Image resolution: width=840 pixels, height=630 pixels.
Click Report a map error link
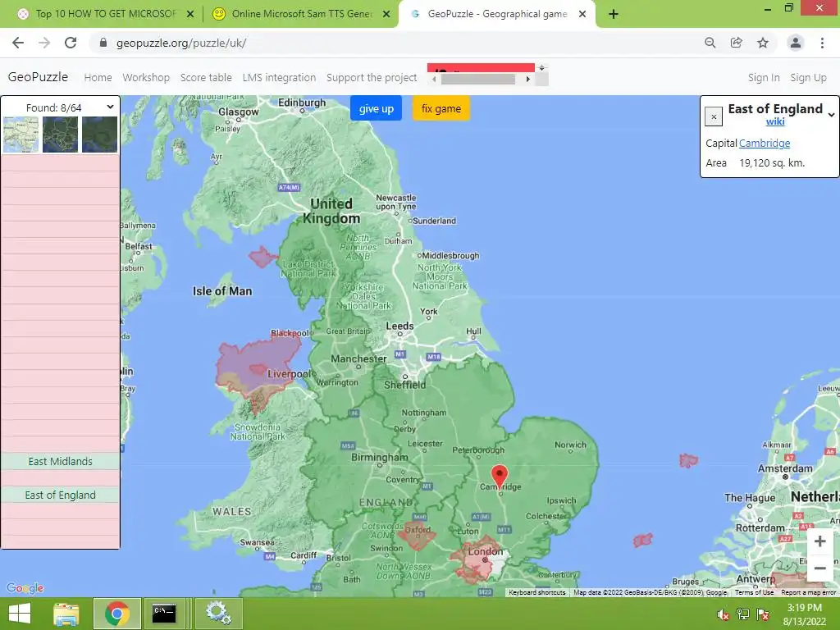coord(808,592)
